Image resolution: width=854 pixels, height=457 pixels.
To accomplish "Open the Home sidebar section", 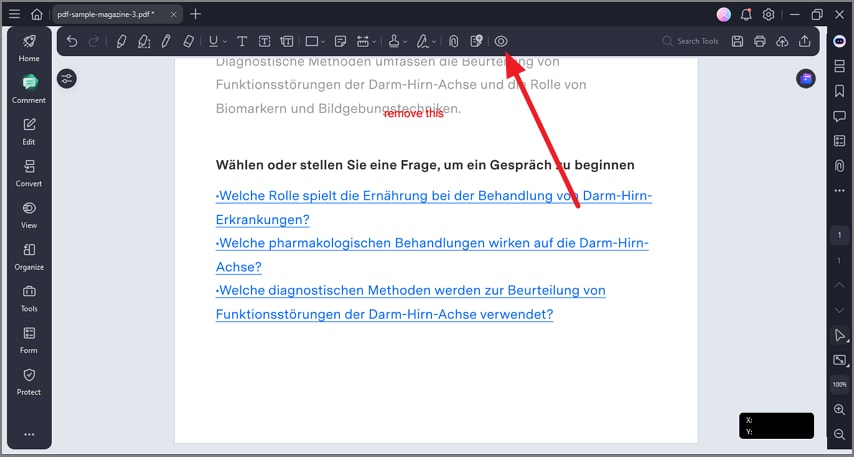I will click(29, 48).
